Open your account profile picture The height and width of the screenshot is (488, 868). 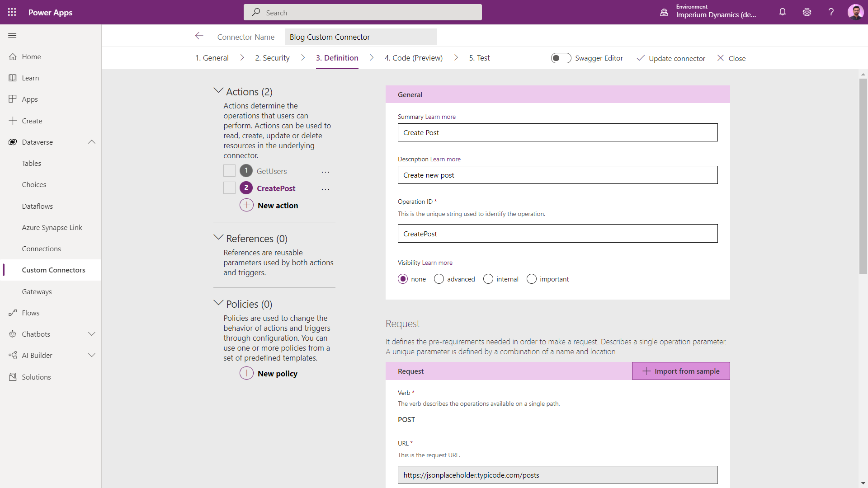tap(856, 12)
